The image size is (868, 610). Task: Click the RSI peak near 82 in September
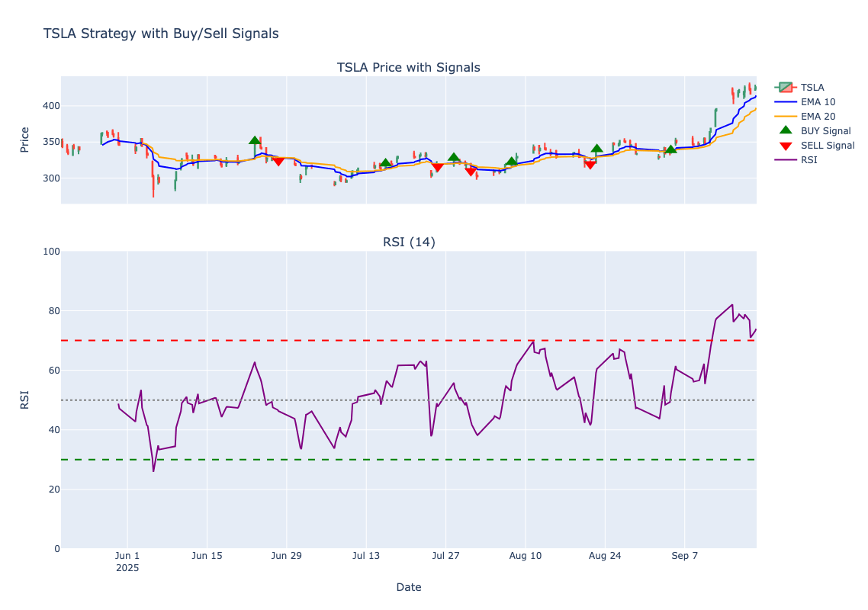(732, 305)
